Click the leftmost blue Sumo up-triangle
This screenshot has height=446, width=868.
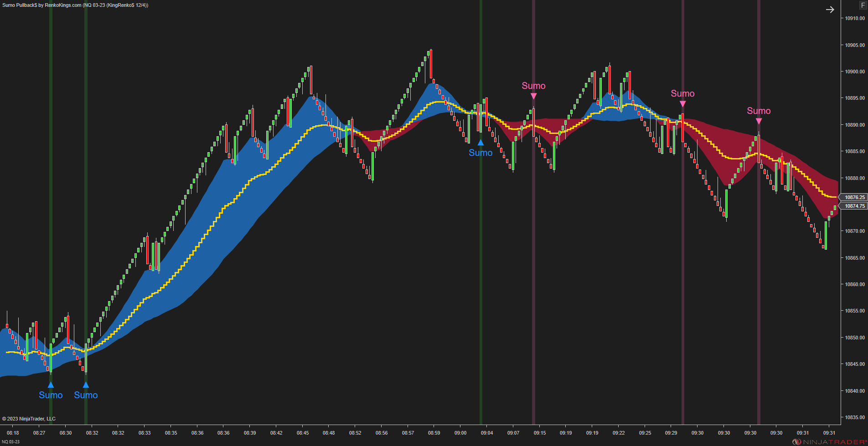click(51, 384)
